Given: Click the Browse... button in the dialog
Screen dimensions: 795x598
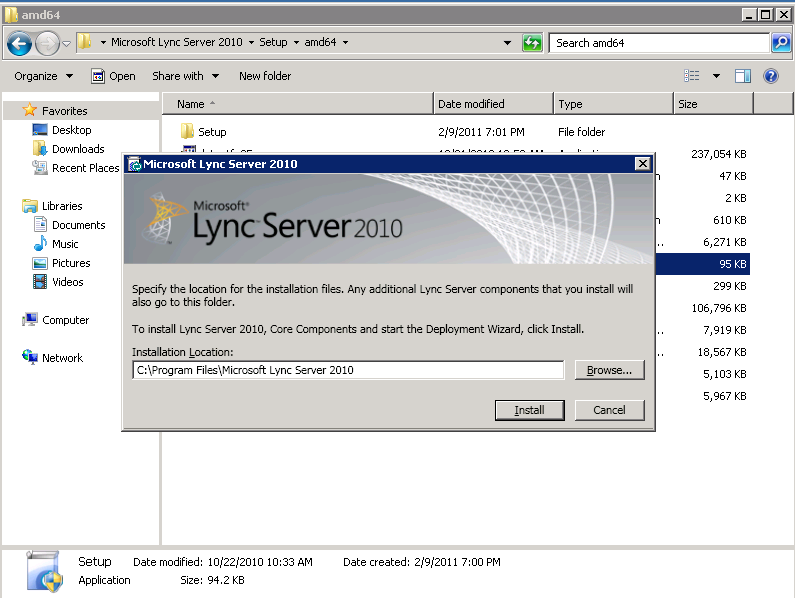Looking at the screenshot, I should point(609,370).
